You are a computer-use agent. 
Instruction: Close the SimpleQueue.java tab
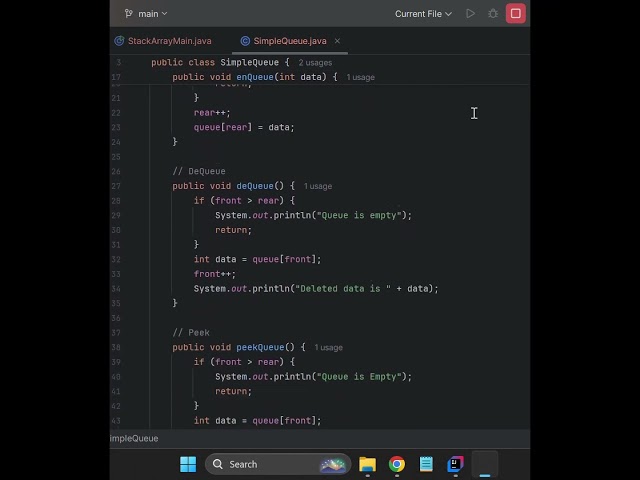[x=337, y=41]
